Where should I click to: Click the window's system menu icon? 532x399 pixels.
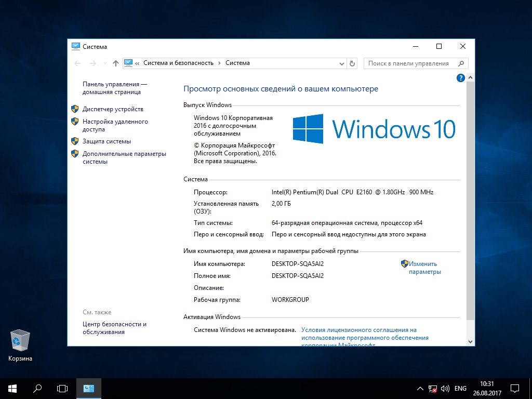pyautogui.click(x=76, y=46)
